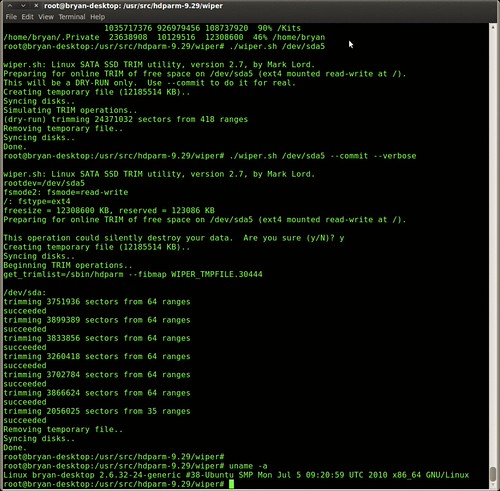Click 'This will be a DRY-RUN only' line
Image resolution: width=500 pixels, height=491 pixels.
[149, 83]
